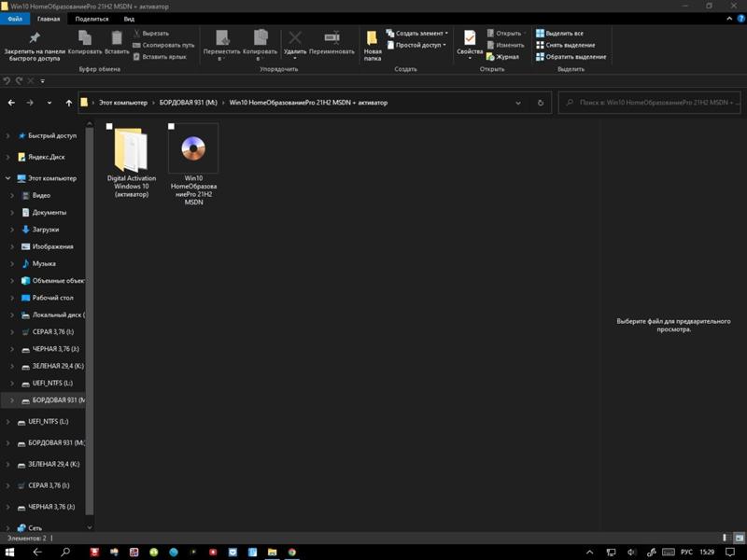Viewport: 747px width, 560px height.
Task: Open the Копировать в copy-to button
Action: pos(261,46)
